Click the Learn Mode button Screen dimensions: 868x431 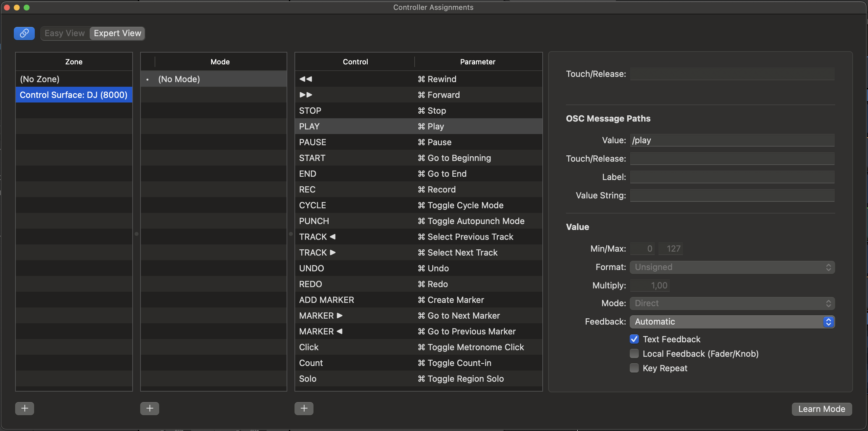point(821,409)
